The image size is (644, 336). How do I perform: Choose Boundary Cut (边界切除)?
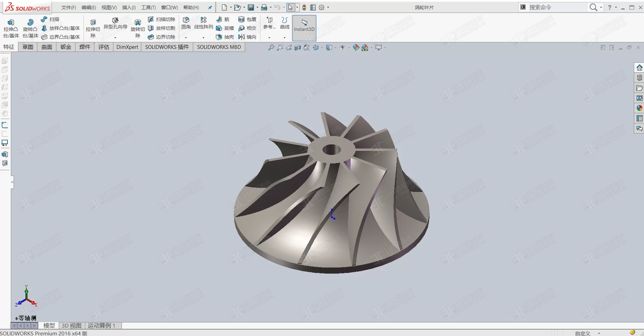[162, 37]
